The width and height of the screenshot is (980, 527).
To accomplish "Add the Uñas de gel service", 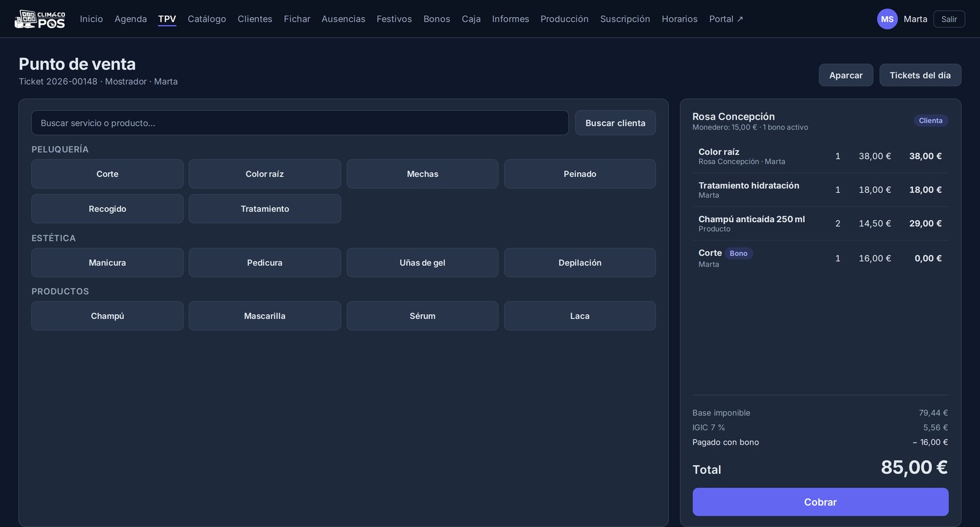I will 423,263.
